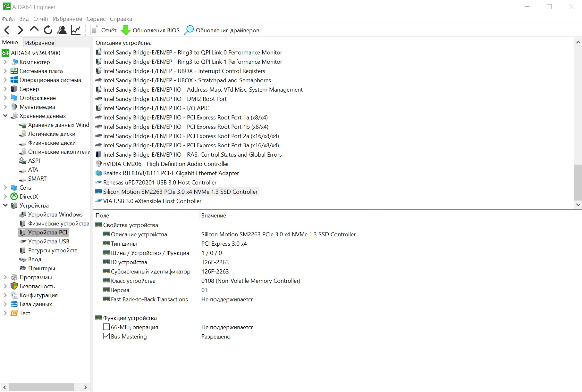Click the Сервер tree icon
This screenshot has height=392, width=582.
[x=14, y=89]
